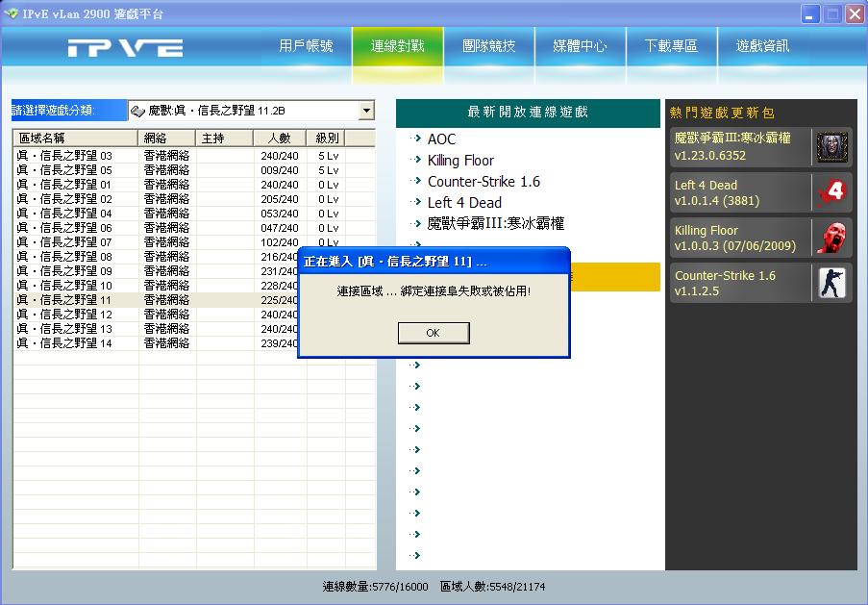Open the AOC game link
The width and height of the screenshot is (868, 605).
(442, 138)
